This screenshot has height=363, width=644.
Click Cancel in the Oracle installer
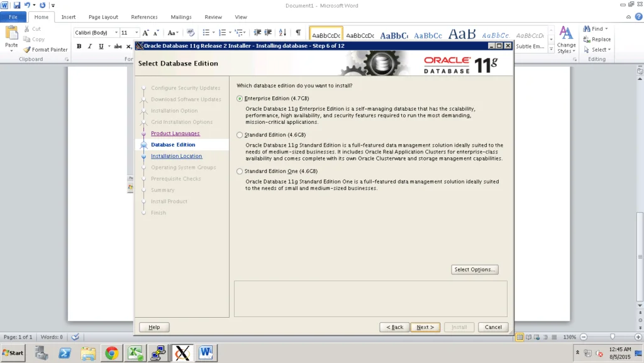493,327
